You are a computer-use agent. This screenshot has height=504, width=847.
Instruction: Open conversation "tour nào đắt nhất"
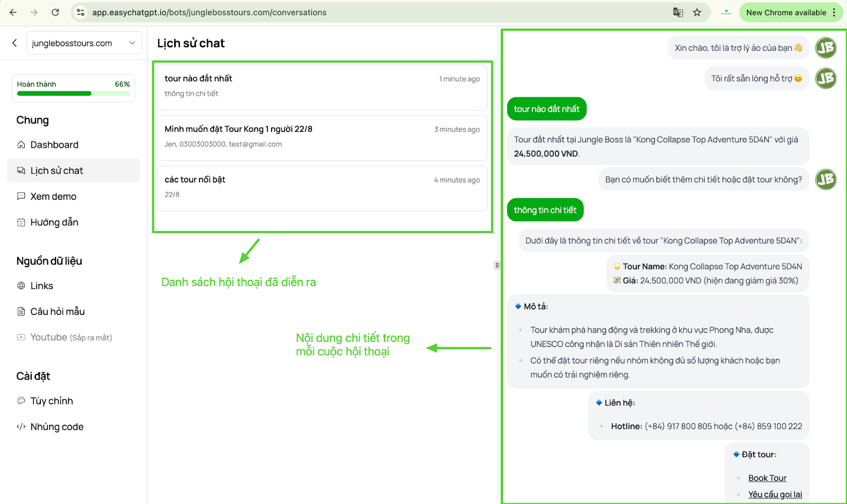[322, 87]
